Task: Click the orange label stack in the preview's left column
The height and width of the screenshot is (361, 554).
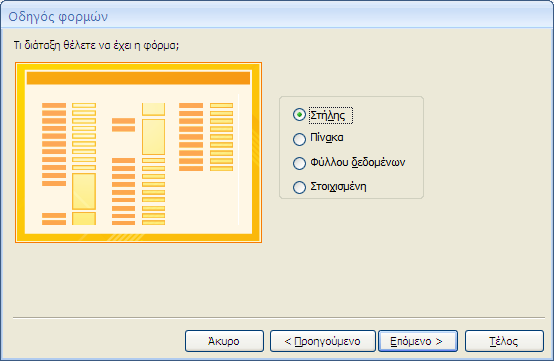Action: pos(54,144)
